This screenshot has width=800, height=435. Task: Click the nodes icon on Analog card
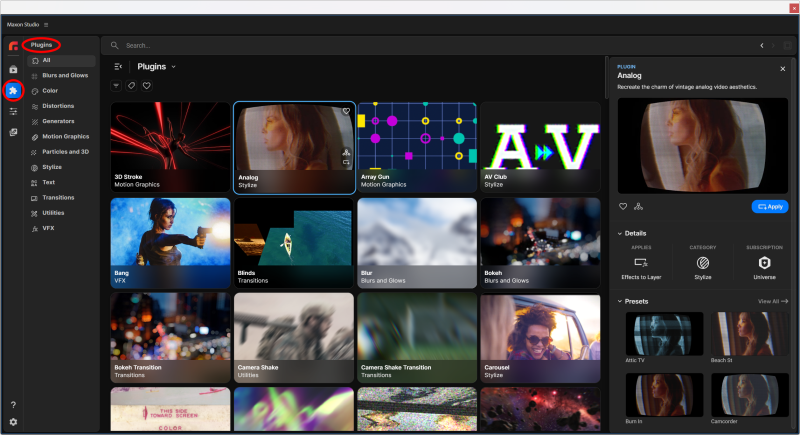pyautogui.click(x=346, y=152)
